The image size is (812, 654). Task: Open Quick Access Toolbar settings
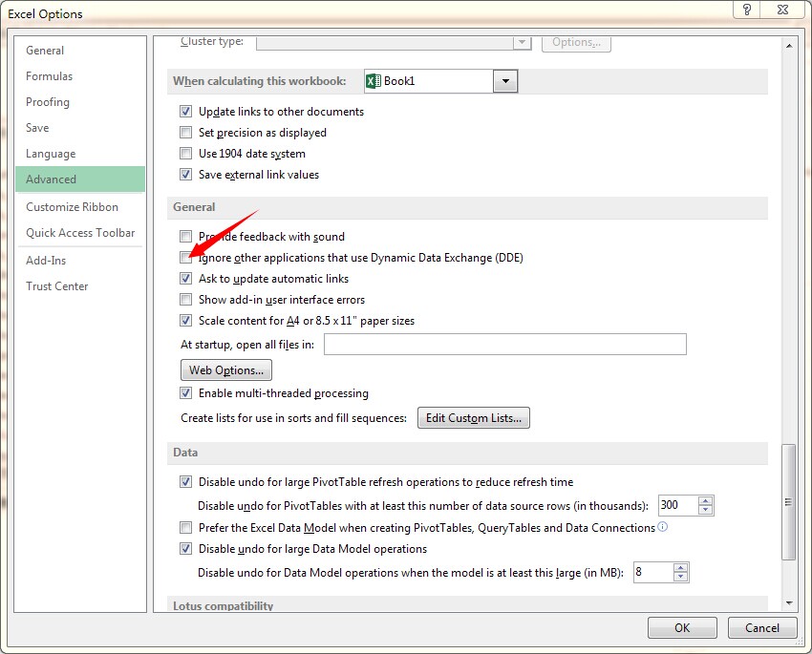[80, 233]
